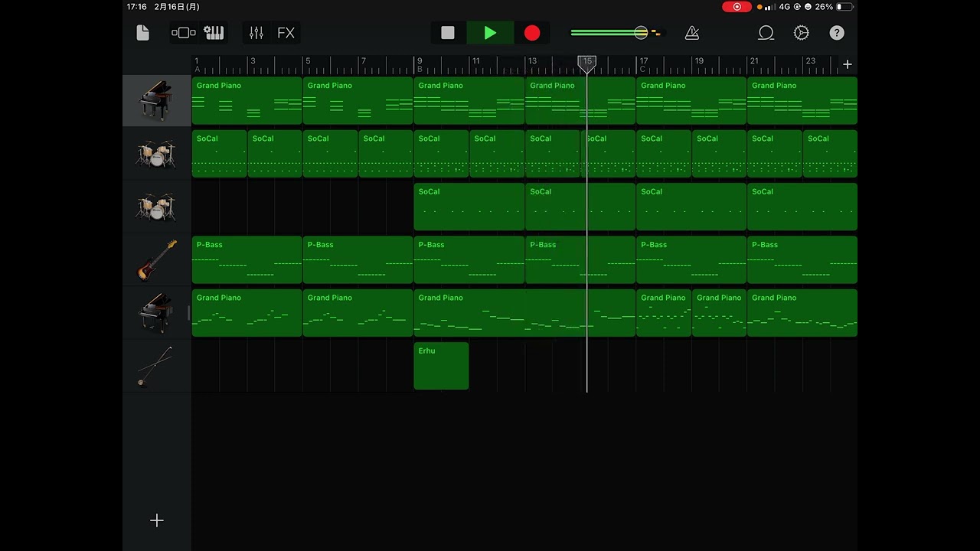
Task: Tap section A marker at bar 1
Action: coord(198,70)
